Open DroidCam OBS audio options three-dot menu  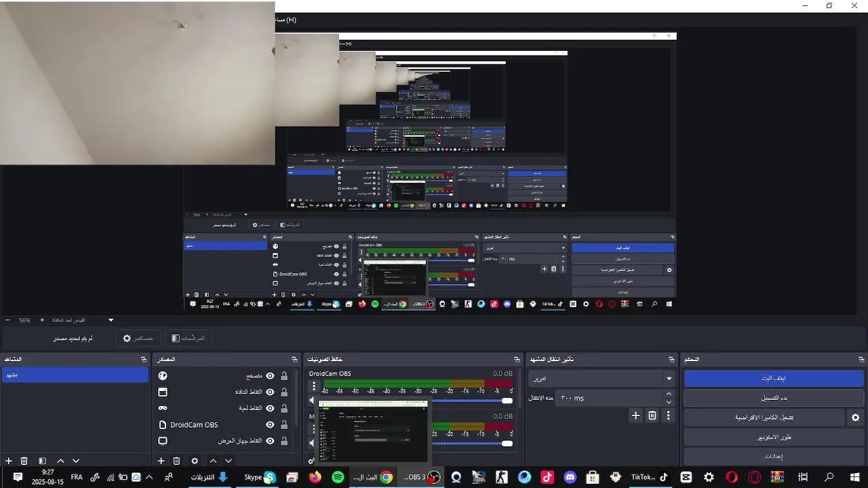[x=313, y=386]
